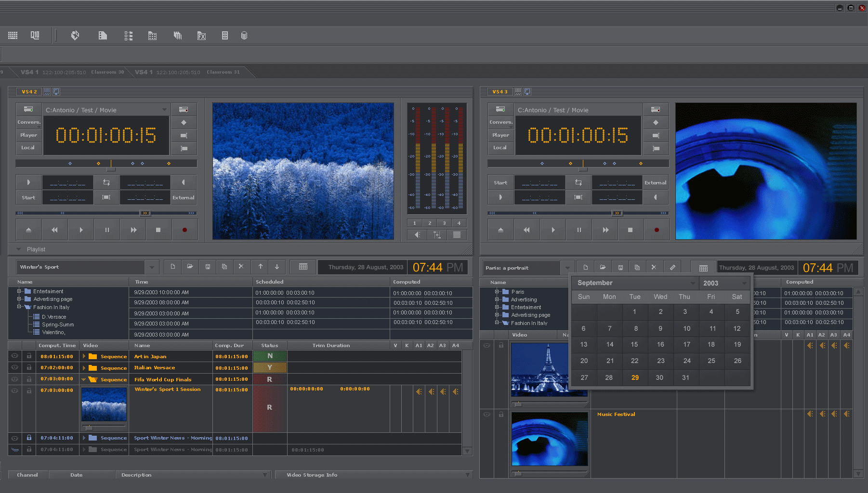Switch to VS4 1 Classroom 30 tab
This screenshot has height=493, width=868.
72,72
